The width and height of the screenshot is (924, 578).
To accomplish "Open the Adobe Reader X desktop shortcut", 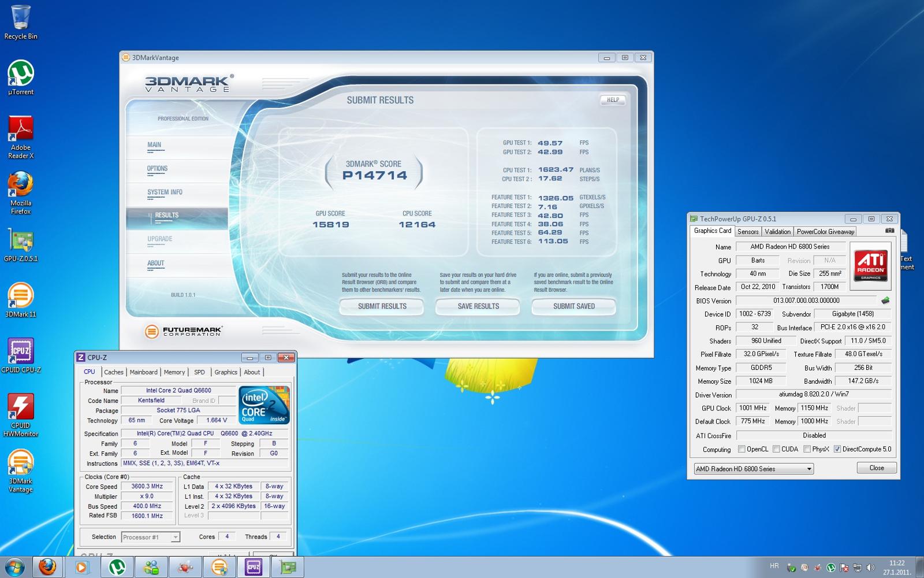I will (21, 137).
